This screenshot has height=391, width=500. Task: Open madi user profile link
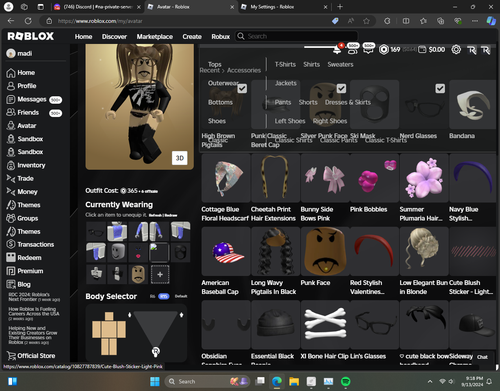(19, 53)
